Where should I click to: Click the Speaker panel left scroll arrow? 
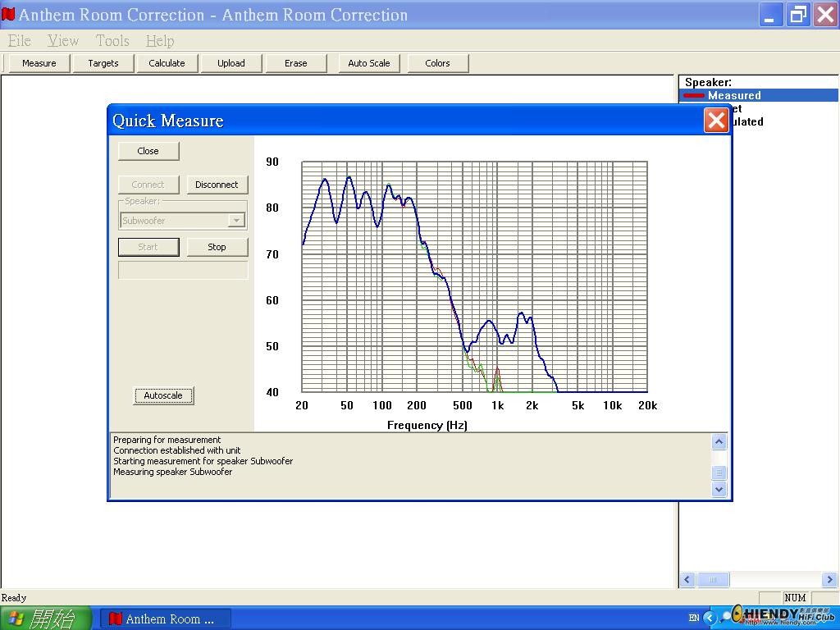(688, 580)
